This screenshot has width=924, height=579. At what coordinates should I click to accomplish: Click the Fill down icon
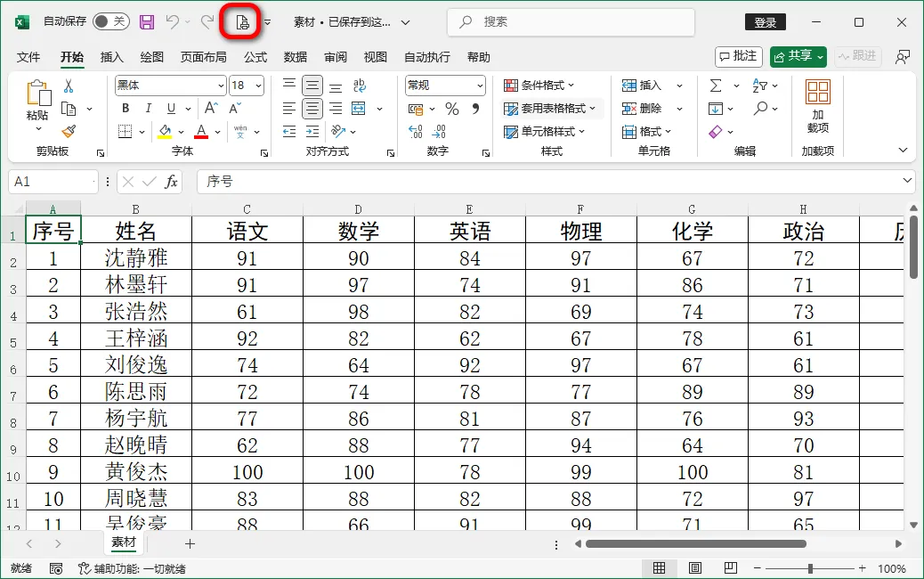tap(716, 109)
